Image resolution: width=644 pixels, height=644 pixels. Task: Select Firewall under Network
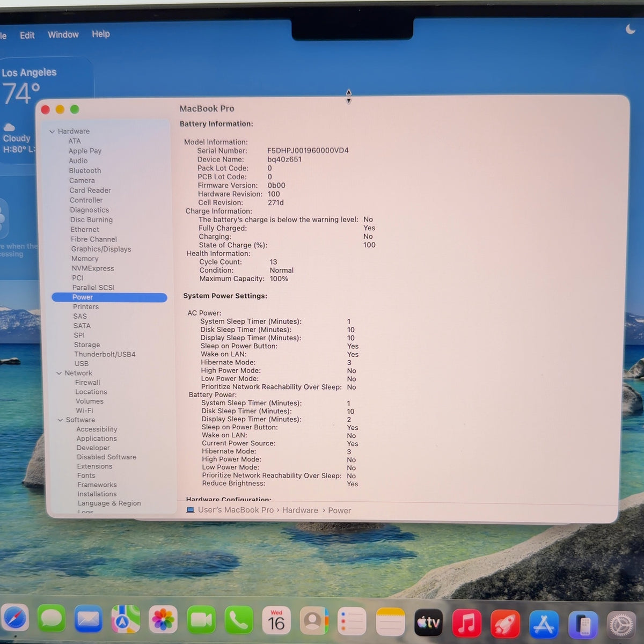tap(87, 383)
